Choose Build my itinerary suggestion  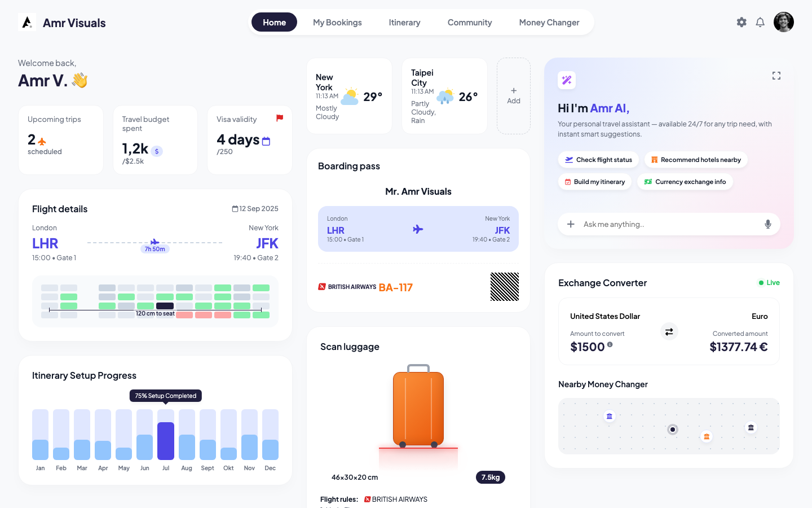point(594,182)
